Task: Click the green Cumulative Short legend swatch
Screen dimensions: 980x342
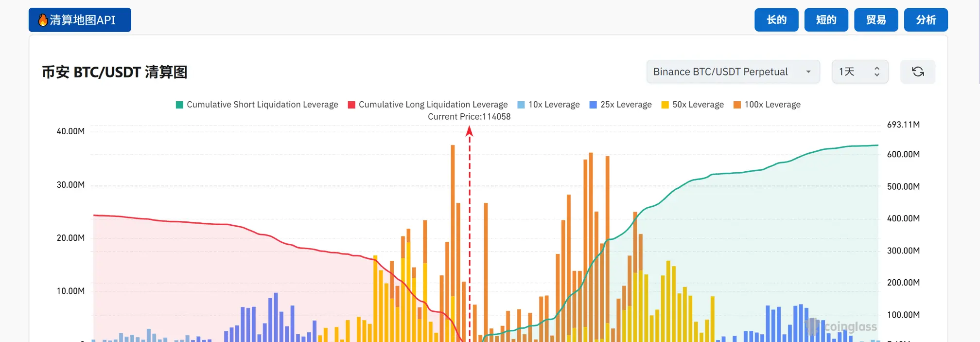Action: tap(179, 105)
